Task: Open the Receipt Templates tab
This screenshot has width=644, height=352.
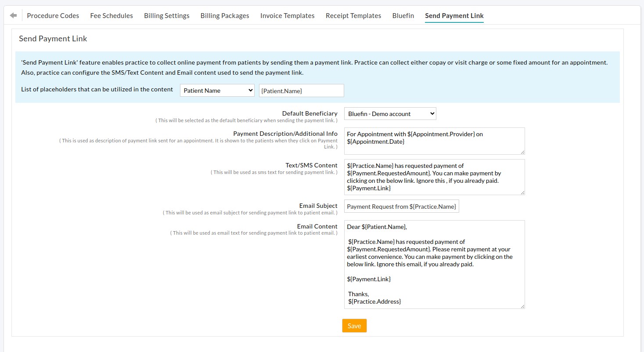Action: (353, 16)
